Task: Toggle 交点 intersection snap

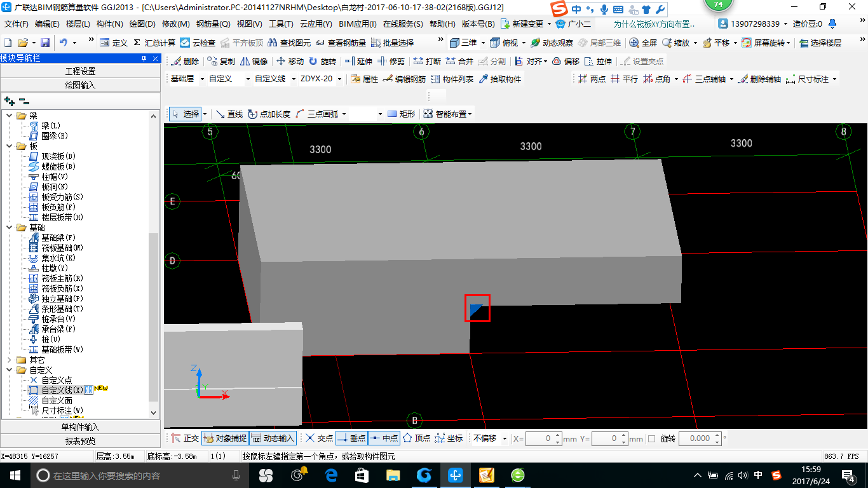Action: (319, 438)
